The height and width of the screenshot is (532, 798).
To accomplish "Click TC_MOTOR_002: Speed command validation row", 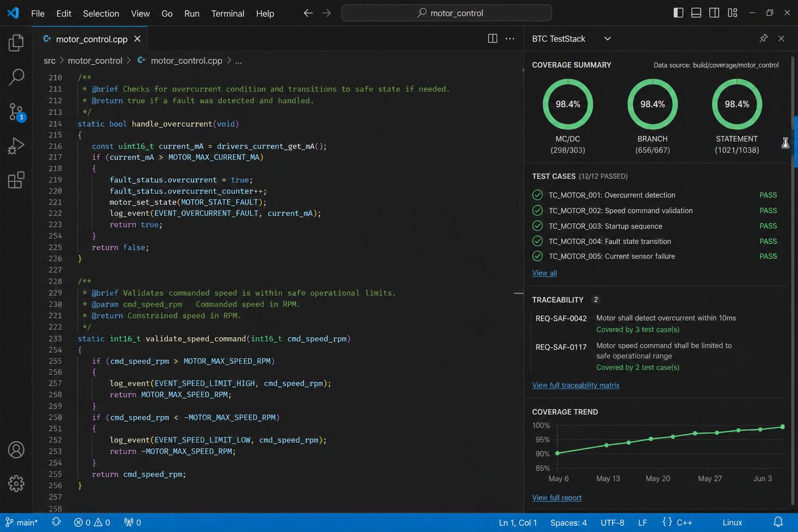I will tap(655, 210).
